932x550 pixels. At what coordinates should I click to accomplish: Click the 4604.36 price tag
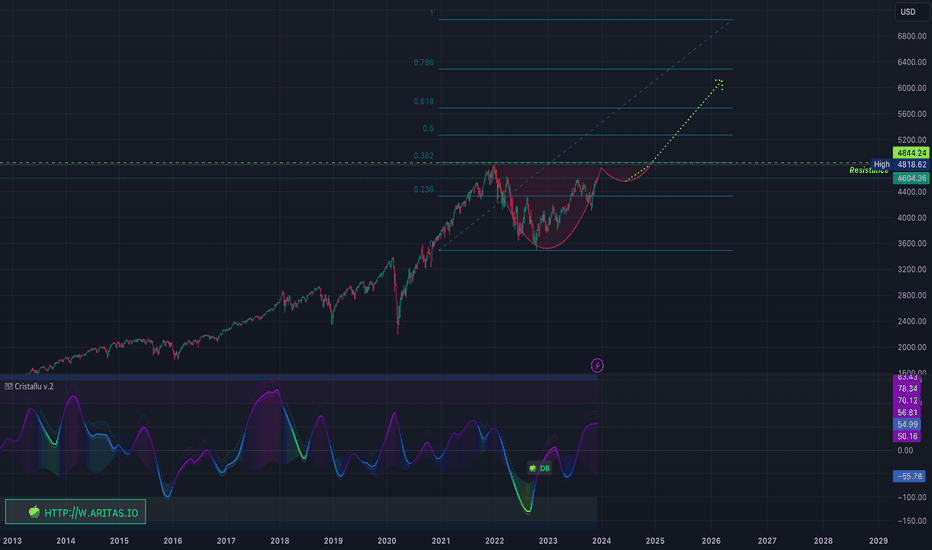click(911, 178)
